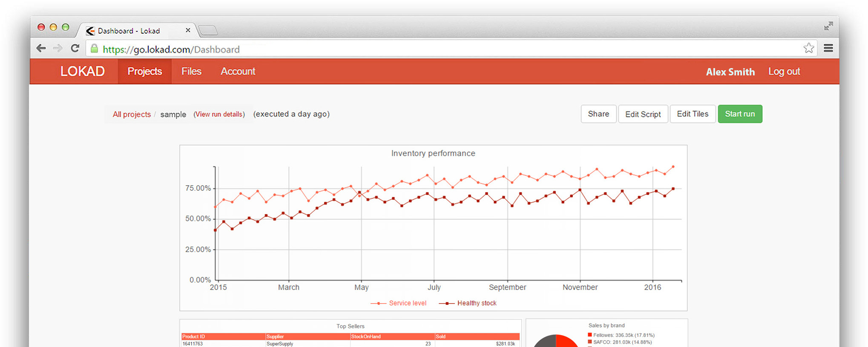
Task: Click the Fellowes legend color swatch
Action: (x=590, y=335)
